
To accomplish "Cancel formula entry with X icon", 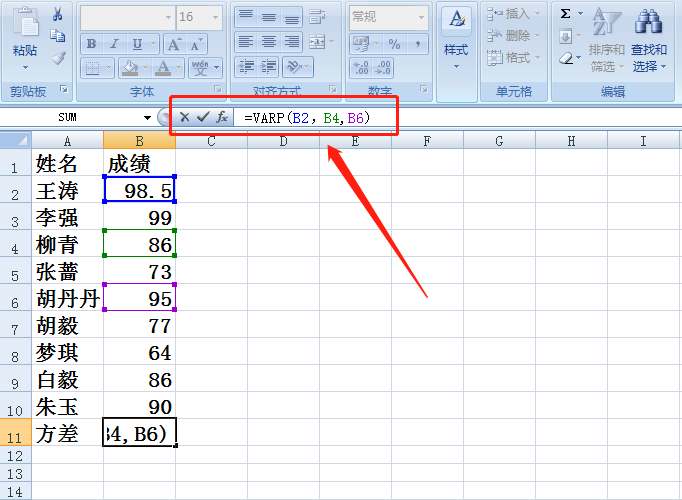I will pyautogui.click(x=184, y=117).
